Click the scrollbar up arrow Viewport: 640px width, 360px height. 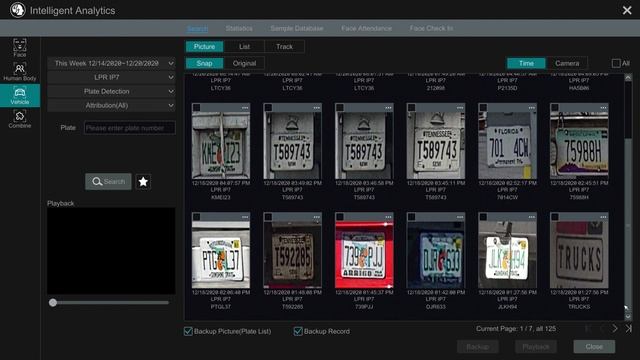628,77
